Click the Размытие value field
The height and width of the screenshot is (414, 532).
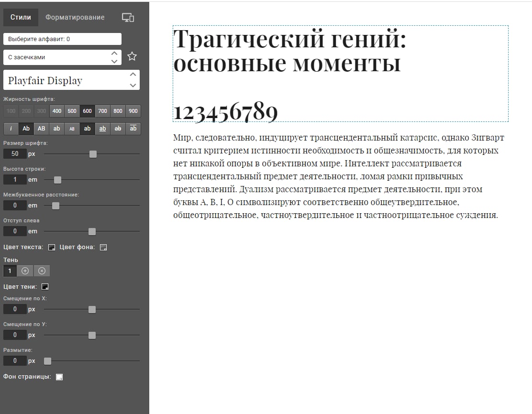[x=15, y=360]
